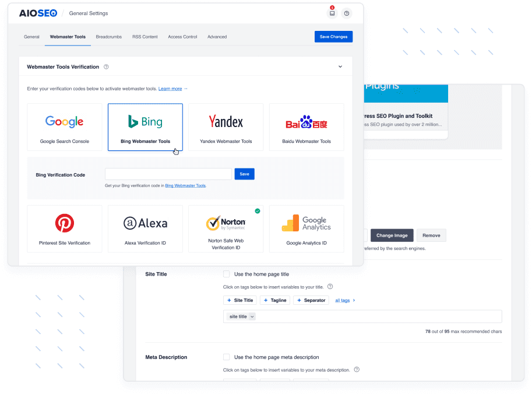Collapse the Webmaster Tools Verification section
532x394 pixels.
340,67
